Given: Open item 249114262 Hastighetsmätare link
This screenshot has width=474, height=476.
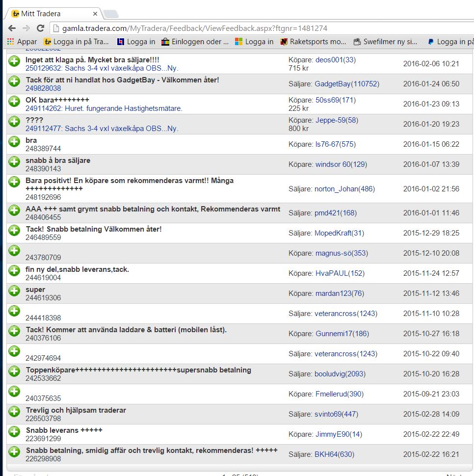Looking at the screenshot, I should 104,108.
